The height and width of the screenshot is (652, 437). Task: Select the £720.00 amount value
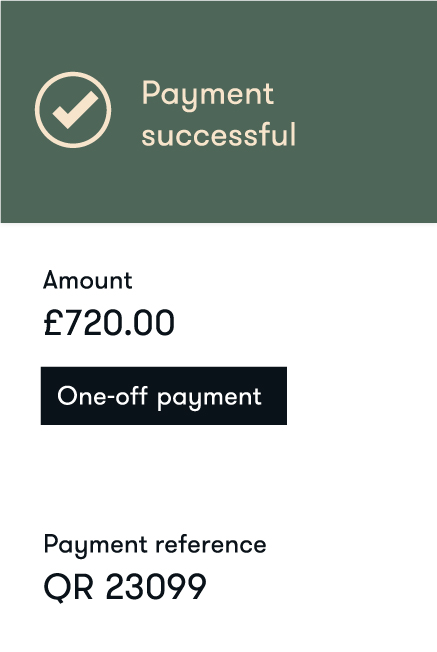coord(109,323)
